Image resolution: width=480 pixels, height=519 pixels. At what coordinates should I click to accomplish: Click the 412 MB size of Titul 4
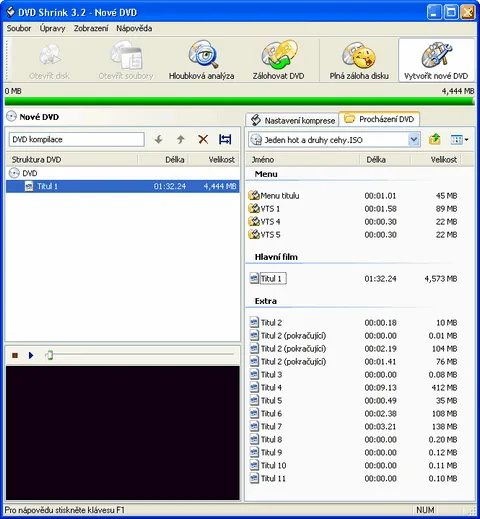(444, 388)
